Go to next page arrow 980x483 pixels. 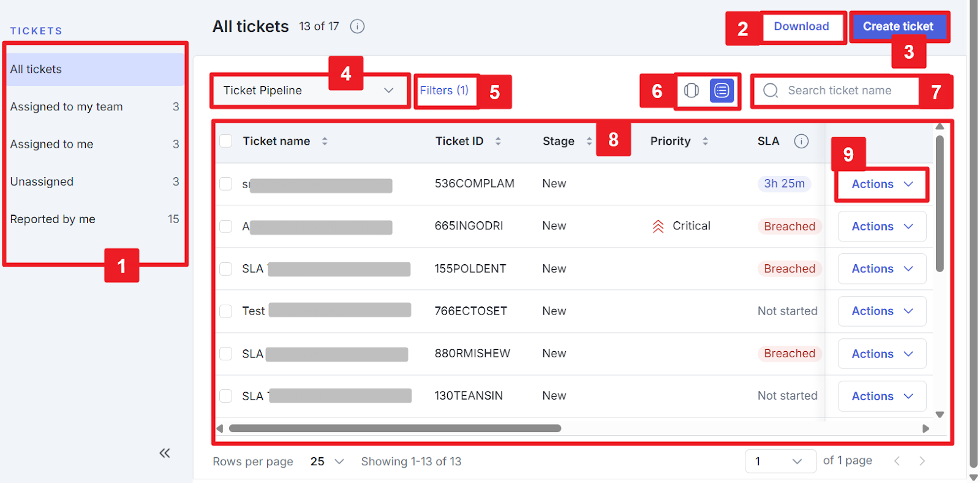coord(922,461)
